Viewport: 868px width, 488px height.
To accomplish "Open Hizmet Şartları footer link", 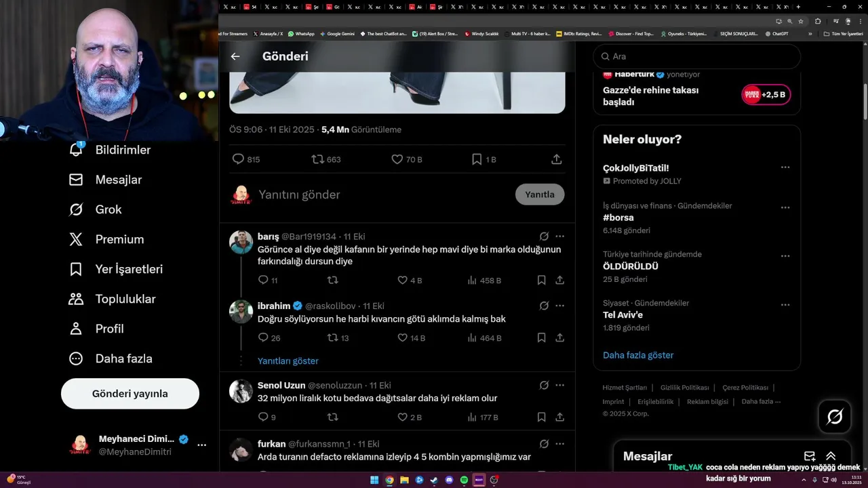I will [x=625, y=388].
